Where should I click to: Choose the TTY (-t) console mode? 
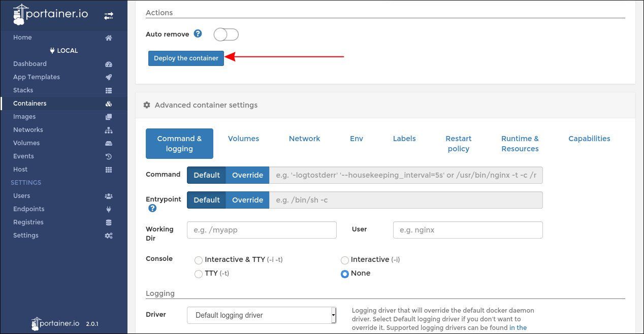click(199, 274)
